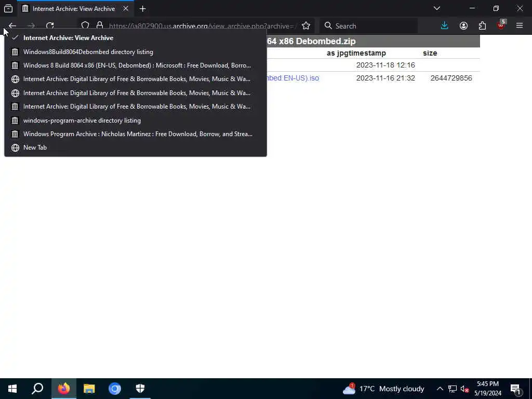Open network status tray icon
The image size is (532, 399).
point(453,389)
